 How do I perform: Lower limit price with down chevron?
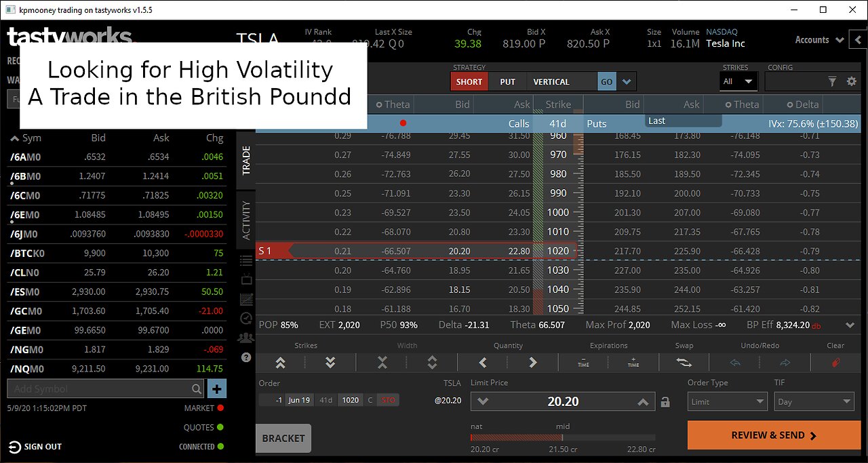pyautogui.click(x=483, y=401)
